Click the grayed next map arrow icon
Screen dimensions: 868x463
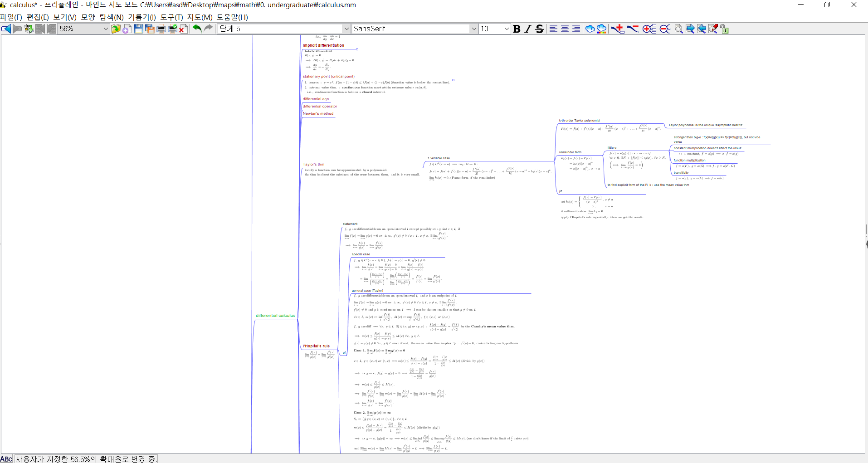tap(18, 29)
